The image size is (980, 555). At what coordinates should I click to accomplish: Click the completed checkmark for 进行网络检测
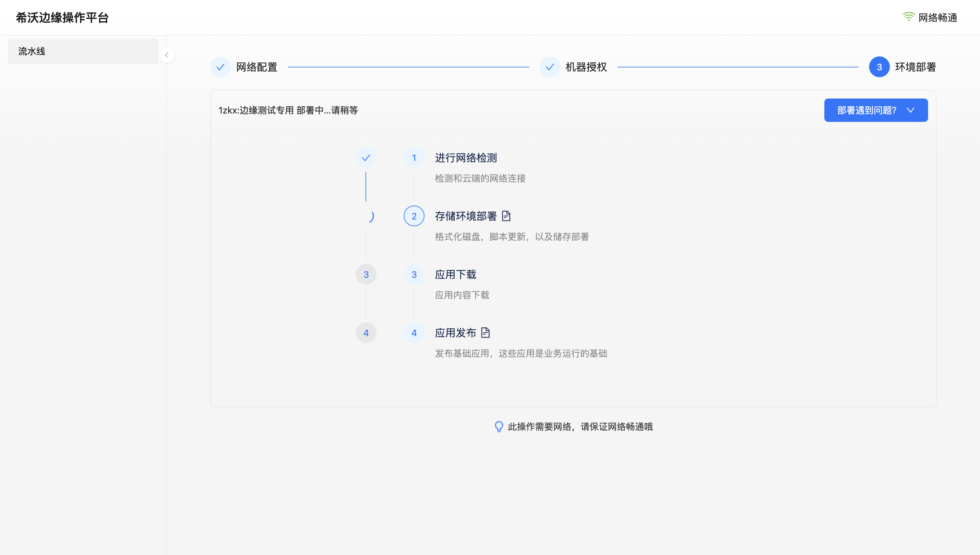tap(366, 158)
